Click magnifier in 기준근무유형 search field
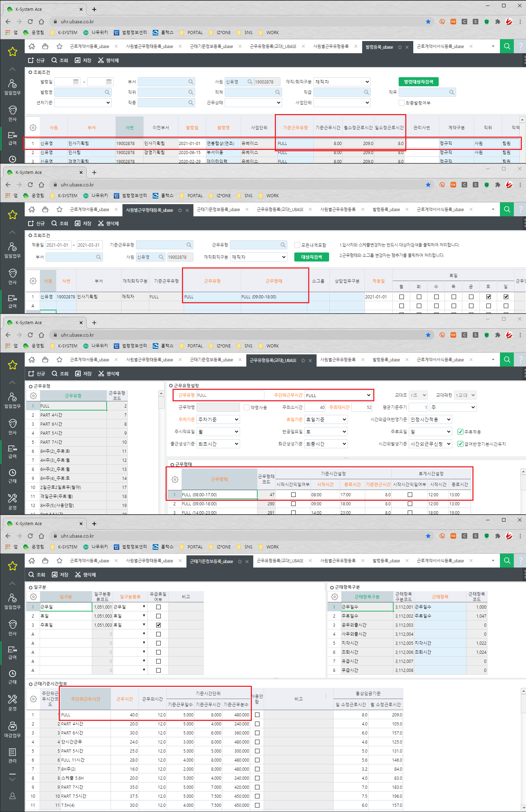Image resolution: width=526 pixels, height=812 pixels. coord(189,245)
